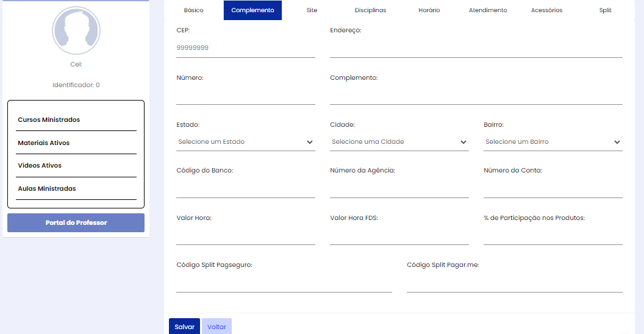Focus the CEP input field
This screenshot has height=334, width=644.
(x=246, y=48)
